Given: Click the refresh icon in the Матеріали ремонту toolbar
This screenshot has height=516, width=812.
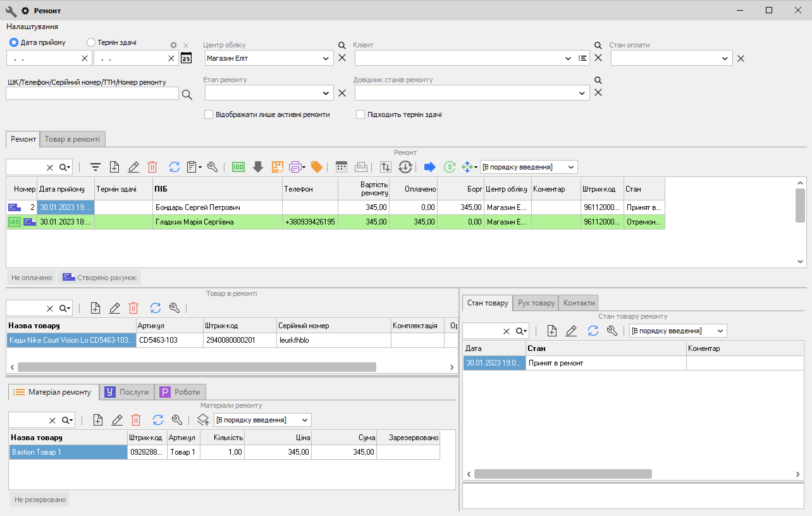Looking at the screenshot, I should (x=158, y=420).
